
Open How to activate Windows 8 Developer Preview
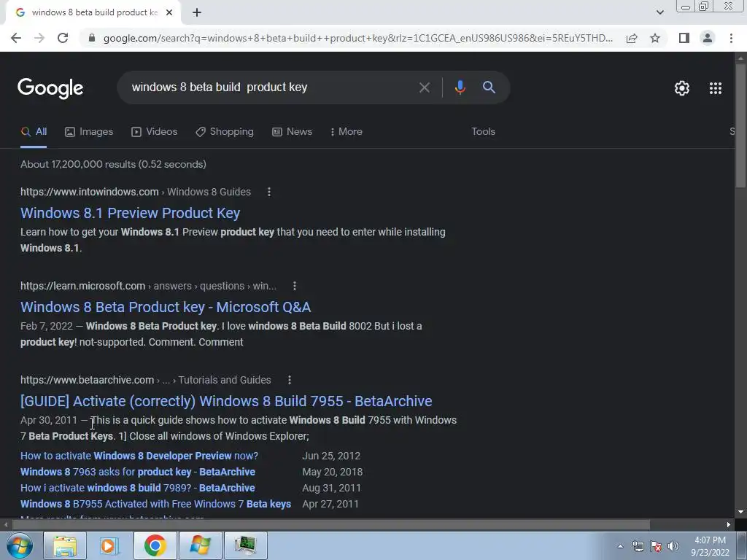click(139, 456)
